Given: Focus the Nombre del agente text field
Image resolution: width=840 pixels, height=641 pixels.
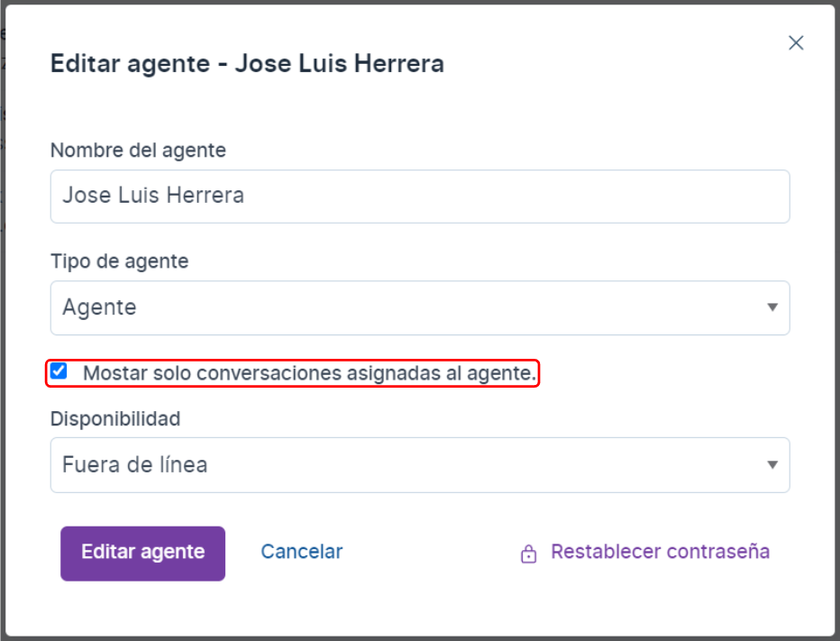Looking at the screenshot, I should pyautogui.click(x=420, y=197).
